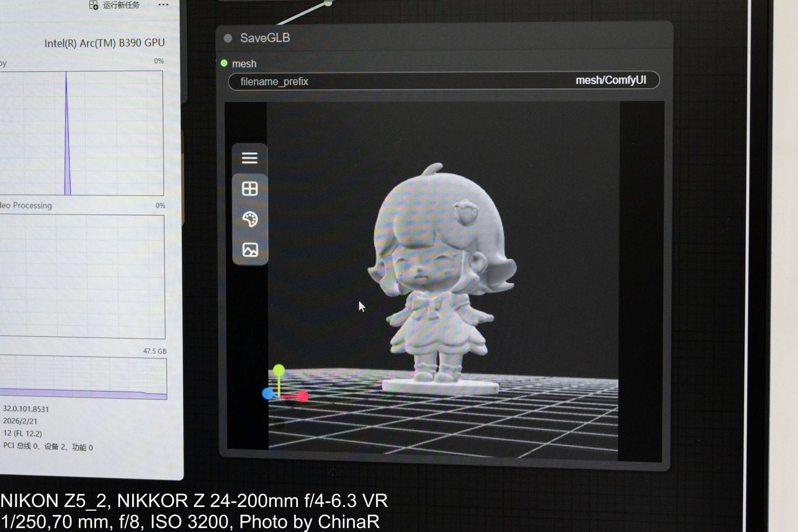The height and width of the screenshot is (532, 798).
Task: Click the mesh input label
Action: [x=244, y=64]
